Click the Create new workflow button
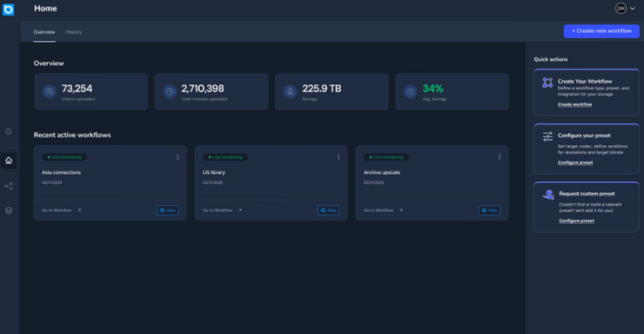644x334 pixels. click(601, 31)
